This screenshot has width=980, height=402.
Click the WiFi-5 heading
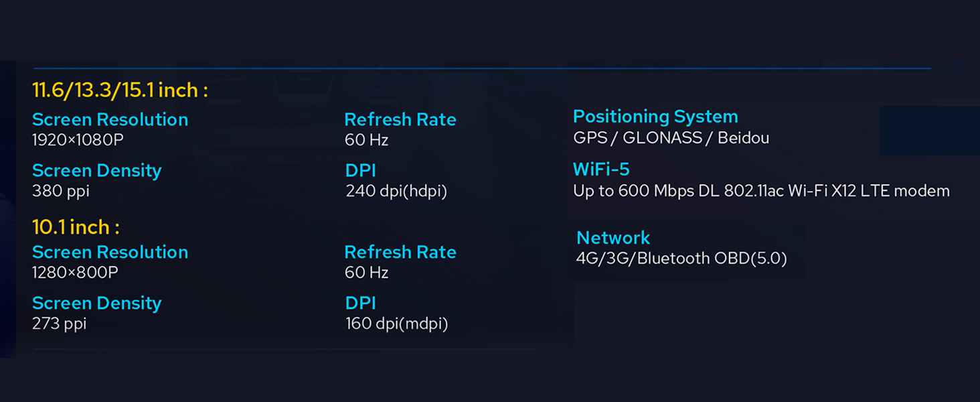[601, 169]
